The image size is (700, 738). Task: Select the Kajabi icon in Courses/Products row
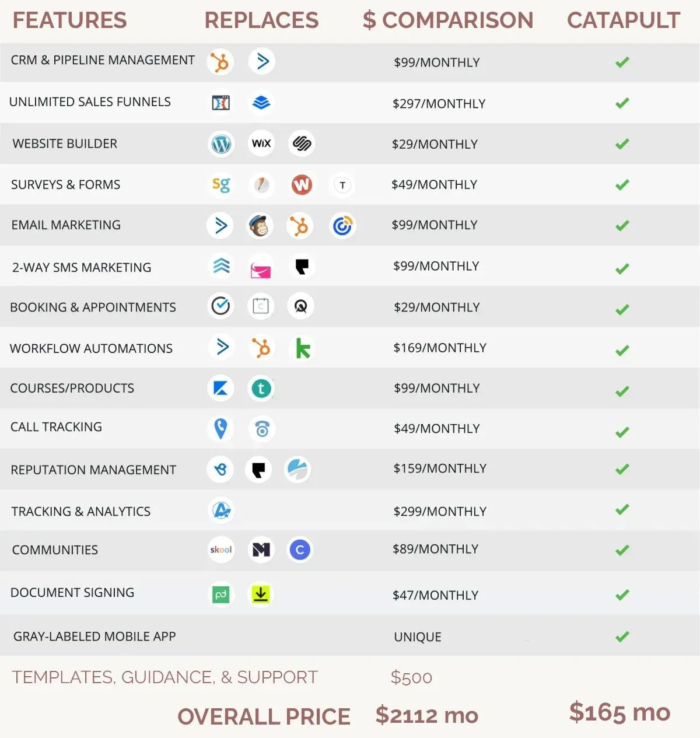pyautogui.click(x=220, y=389)
